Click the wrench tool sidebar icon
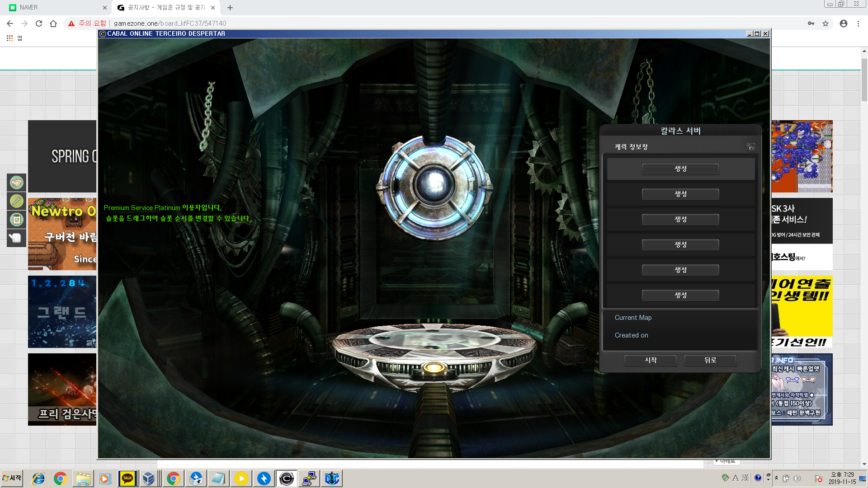Screen dimensions: 868x488 pyautogui.click(x=17, y=201)
